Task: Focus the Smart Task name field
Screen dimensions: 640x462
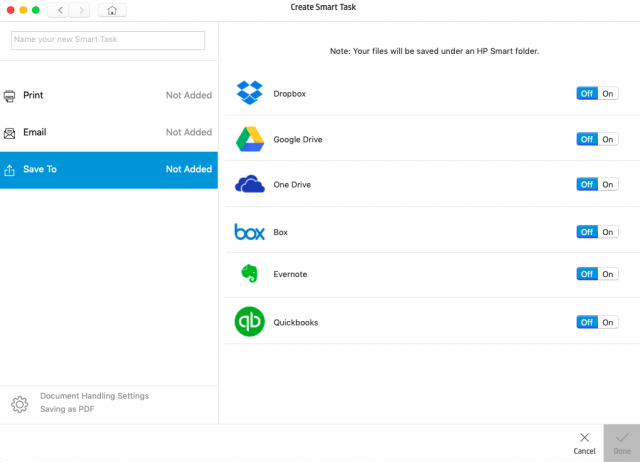Action: click(x=108, y=40)
